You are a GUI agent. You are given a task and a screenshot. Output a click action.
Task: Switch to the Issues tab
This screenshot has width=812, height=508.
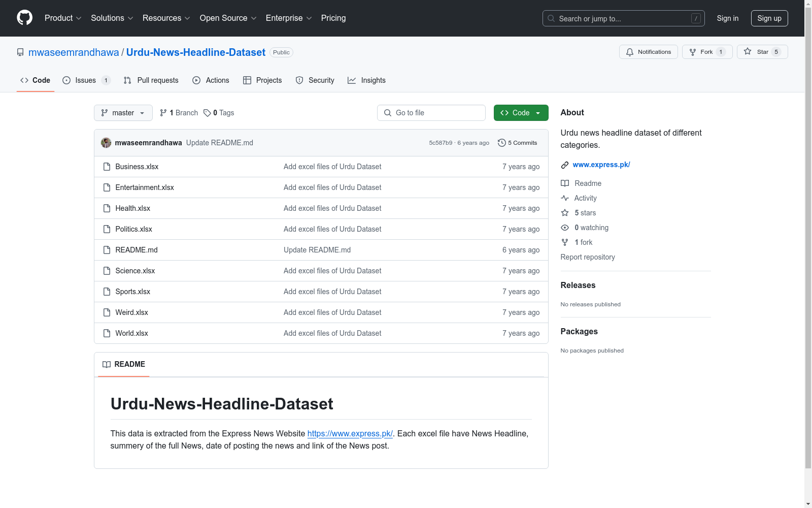(86, 80)
